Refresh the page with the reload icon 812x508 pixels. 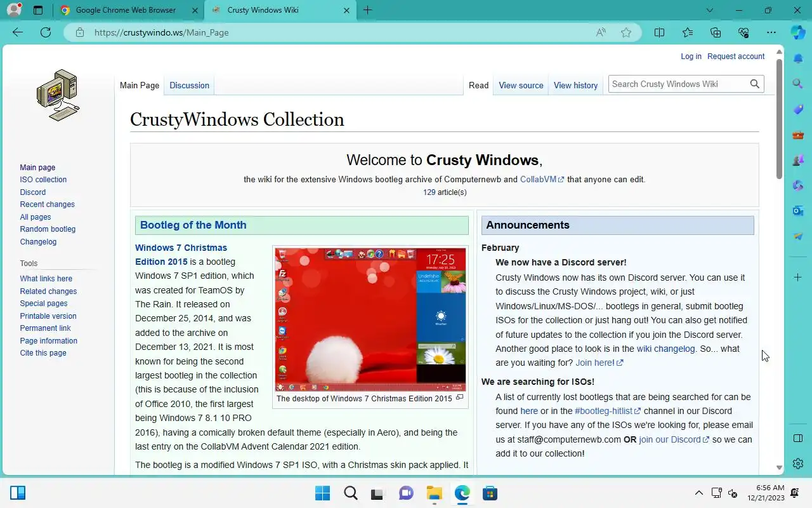(46, 32)
